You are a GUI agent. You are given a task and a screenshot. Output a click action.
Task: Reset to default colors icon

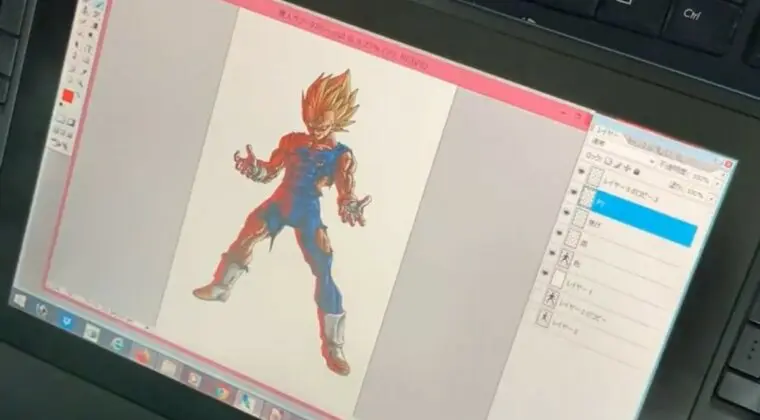[61, 104]
